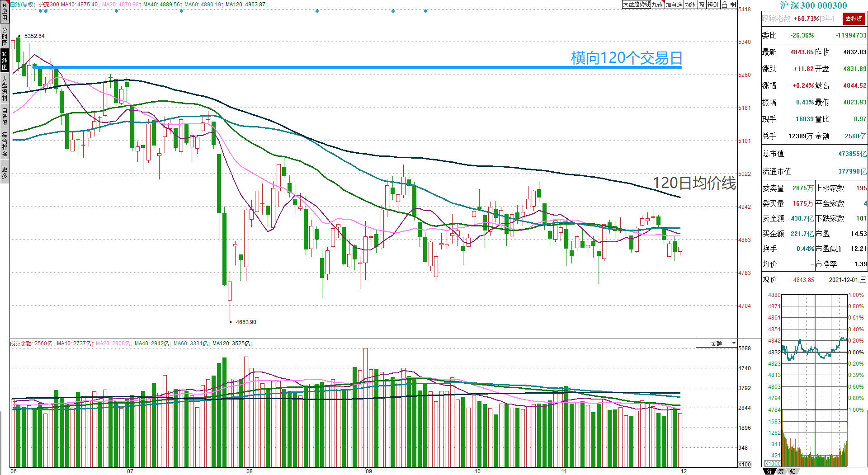Click 加自选 to add to watchlist
This screenshot has width=868, height=475.
click(674, 5)
